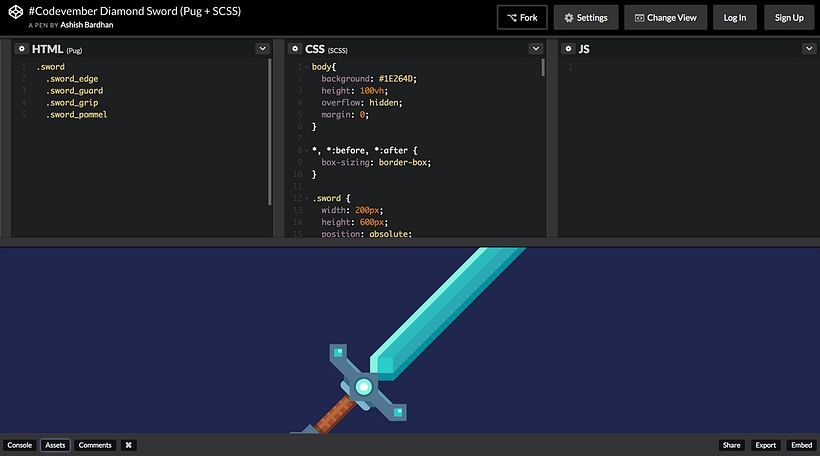Image resolution: width=820 pixels, height=456 pixels.
Task: Click the 'height: 100vh;' CSS line
Action: point(355,91)
